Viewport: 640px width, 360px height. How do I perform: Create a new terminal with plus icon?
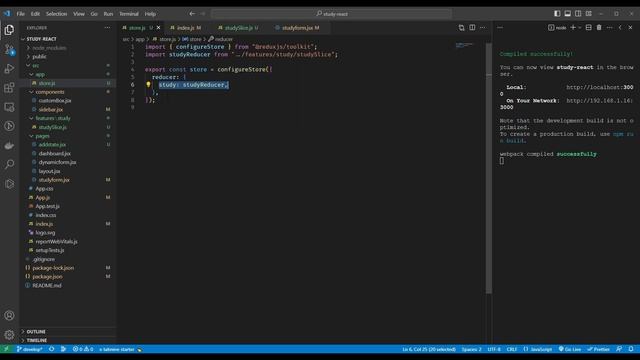(573, 27)
